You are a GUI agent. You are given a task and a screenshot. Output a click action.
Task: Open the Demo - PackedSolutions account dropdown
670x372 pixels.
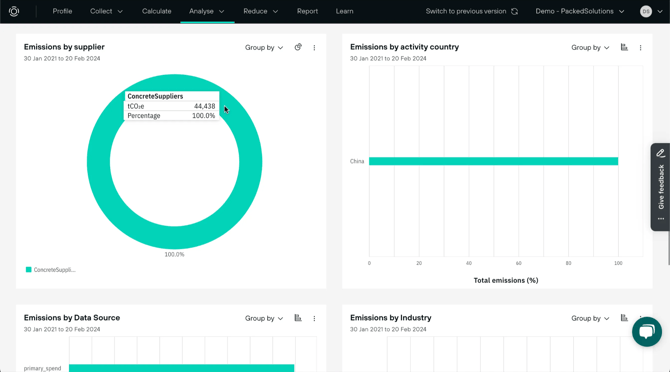580,12
